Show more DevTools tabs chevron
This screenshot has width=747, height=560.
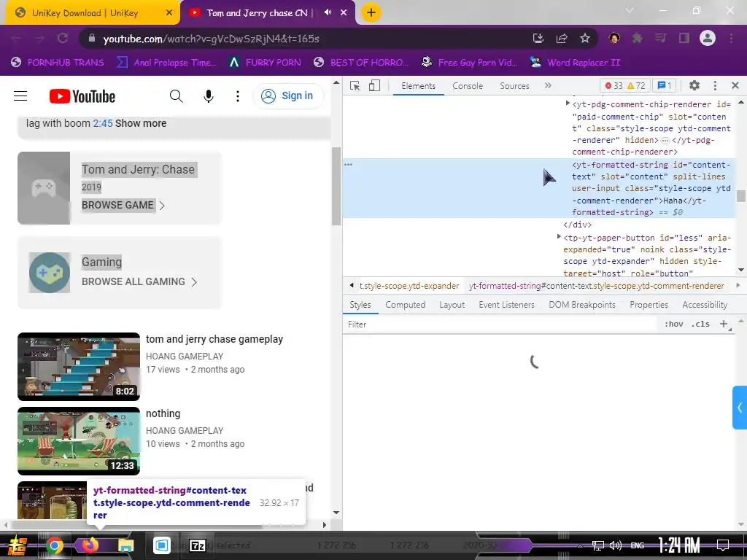click(548, 86)
